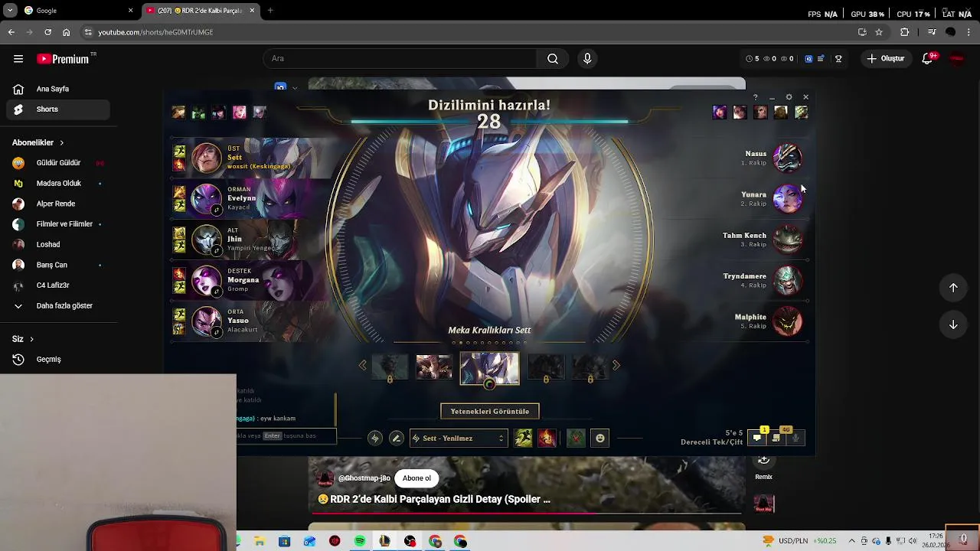The width and height of the screenshot is (980, 551).
Task: Change the Ignite summoner spell
Action: pyautogui.click(x=547, y=438)
